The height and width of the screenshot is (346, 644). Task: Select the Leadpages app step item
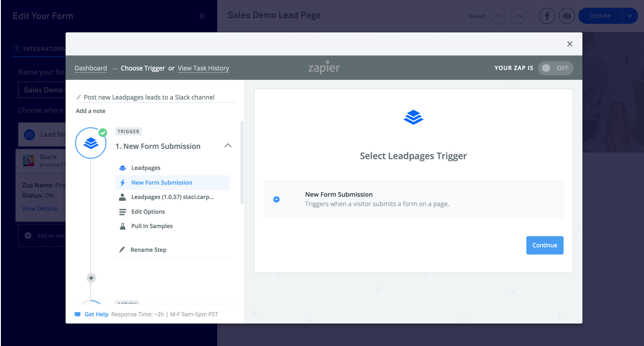point(172,168)
